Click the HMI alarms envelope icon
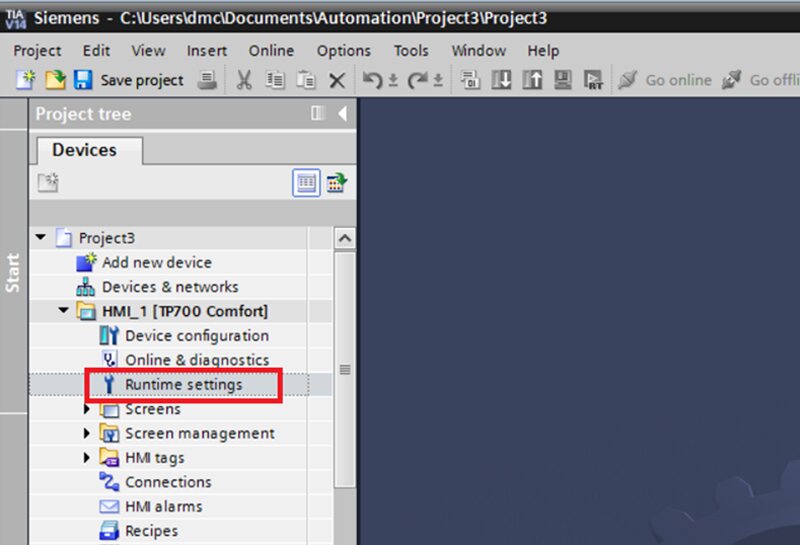This screenshot has height=545, width=800. 109,506
